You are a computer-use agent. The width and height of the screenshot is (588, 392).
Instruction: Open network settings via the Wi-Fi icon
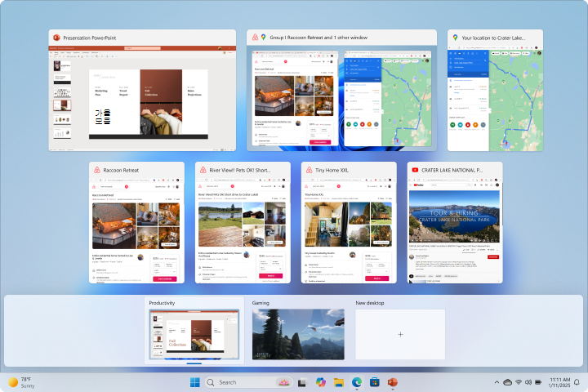pos(519,382)
